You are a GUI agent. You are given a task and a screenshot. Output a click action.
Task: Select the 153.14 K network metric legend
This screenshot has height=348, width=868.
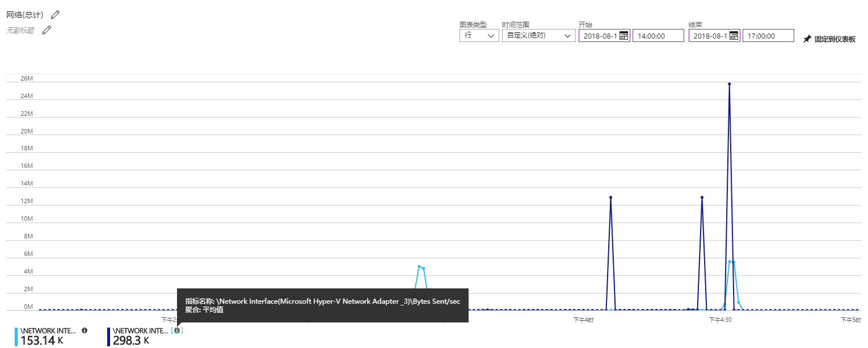48,336
